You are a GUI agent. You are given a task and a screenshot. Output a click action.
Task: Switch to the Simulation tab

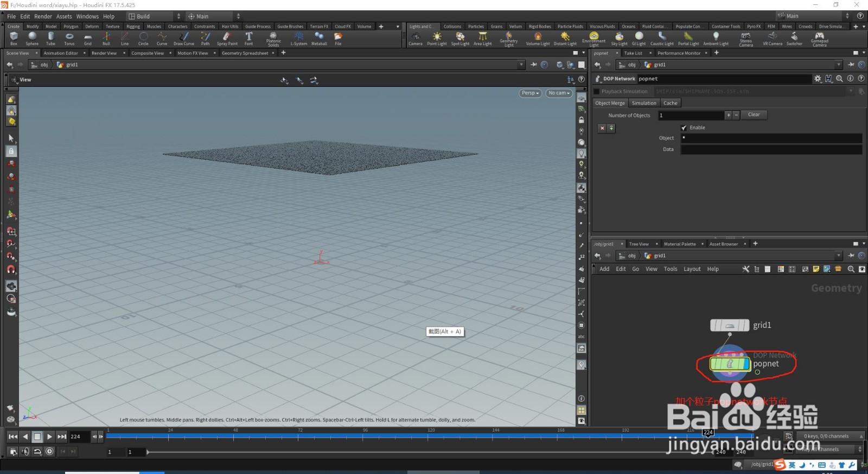coord(644,103)
